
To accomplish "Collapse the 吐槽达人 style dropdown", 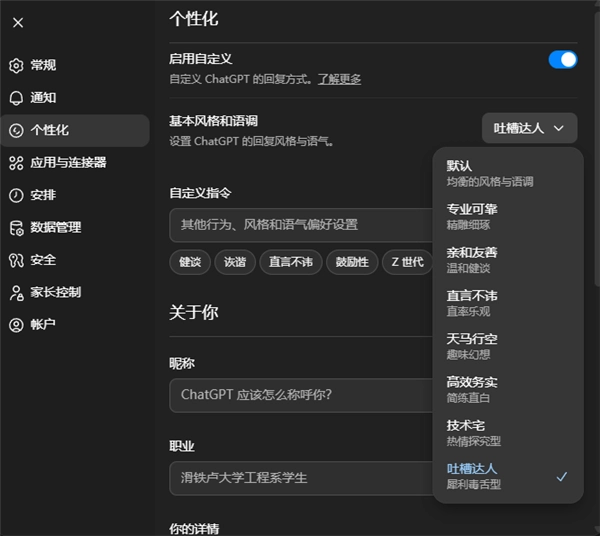I will point(529,128).
